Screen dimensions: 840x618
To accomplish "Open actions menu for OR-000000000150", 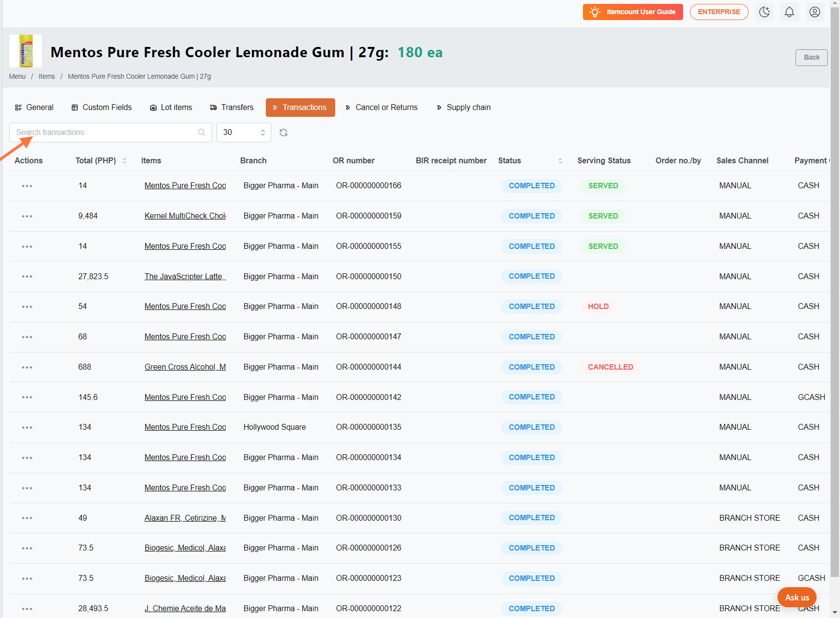I will pyautogui.click(x=27, y=276).
